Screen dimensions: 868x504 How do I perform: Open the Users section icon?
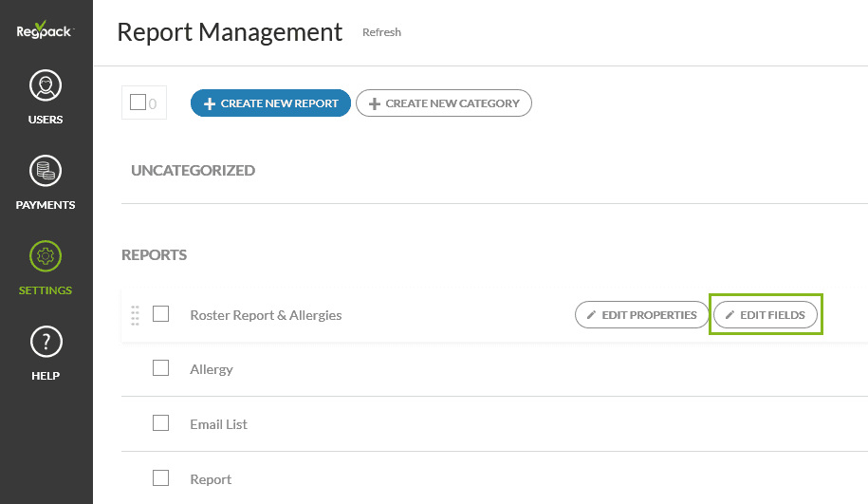[46, 86]
